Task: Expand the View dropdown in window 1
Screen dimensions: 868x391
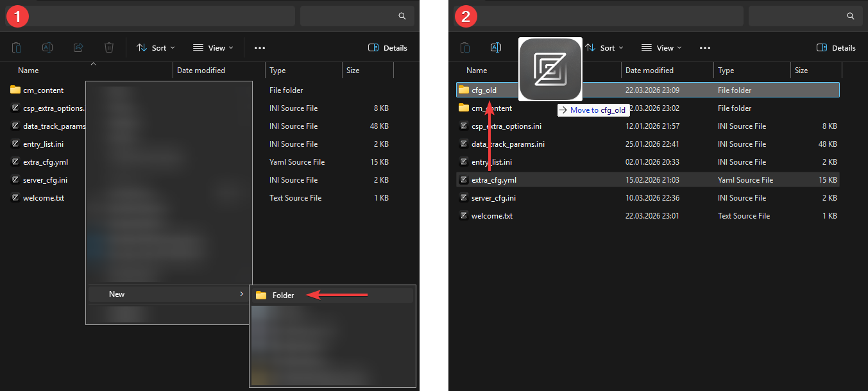Action: 213,47
